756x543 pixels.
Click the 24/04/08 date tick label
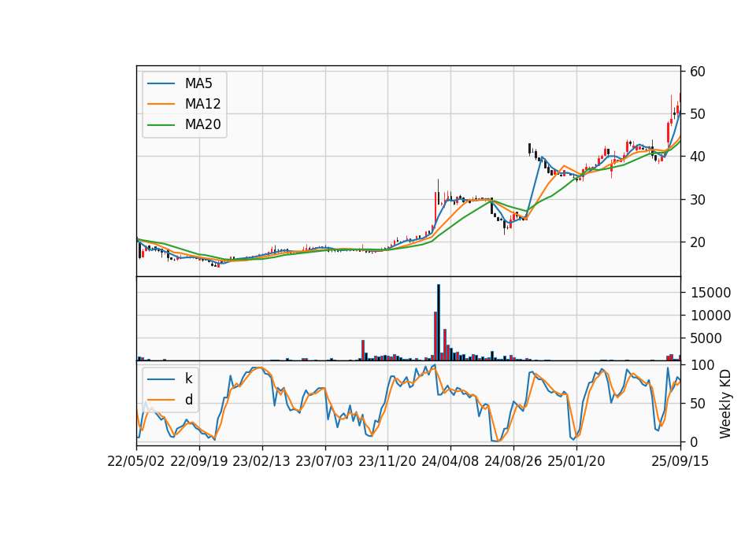450,461
